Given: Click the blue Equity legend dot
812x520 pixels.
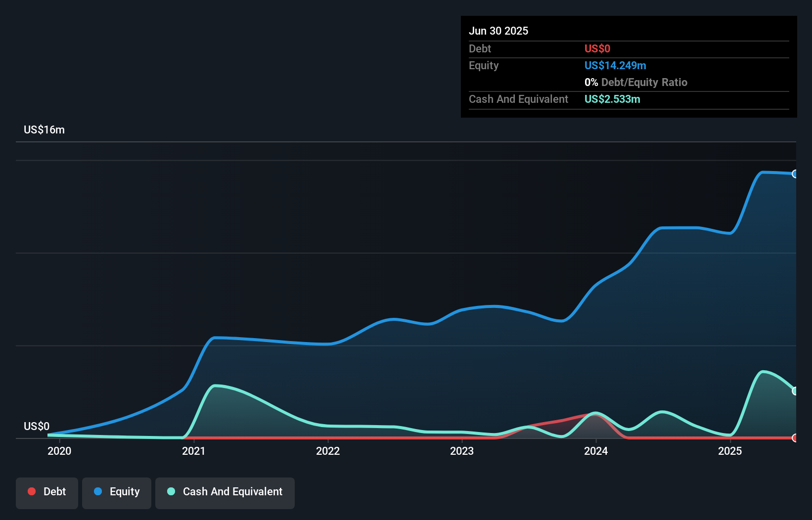Looking at the screenshot, I should 98,491.
